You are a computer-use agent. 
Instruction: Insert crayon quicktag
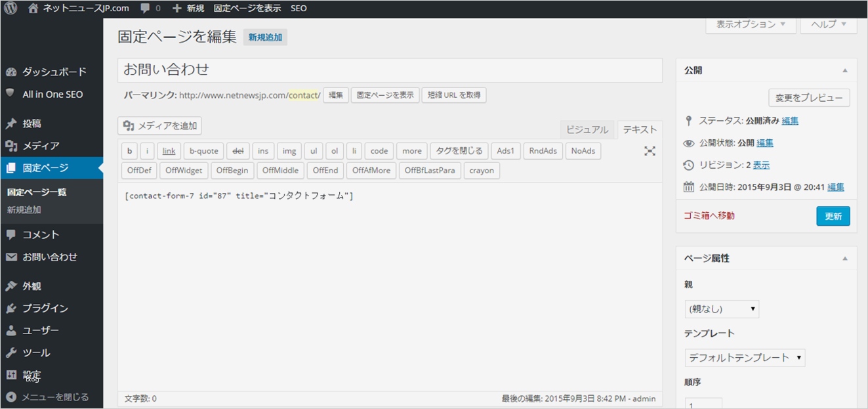pyautogui.click(x=482, y=171)
